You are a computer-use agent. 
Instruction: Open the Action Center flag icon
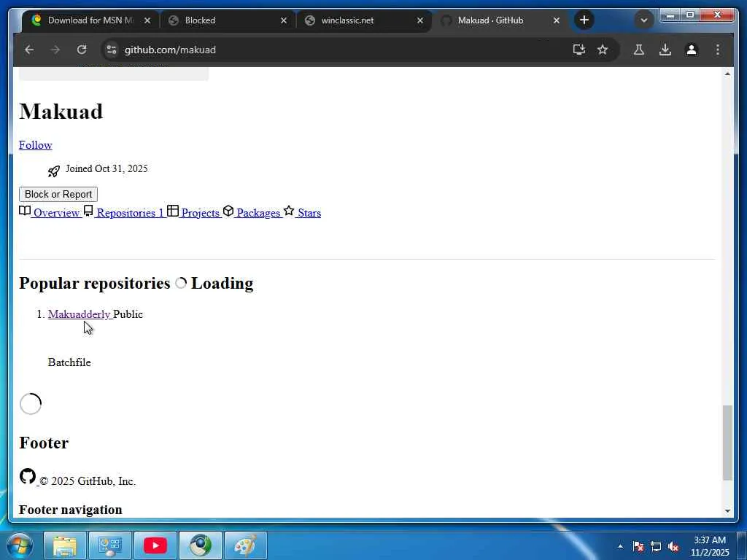(x=638, y=547)
